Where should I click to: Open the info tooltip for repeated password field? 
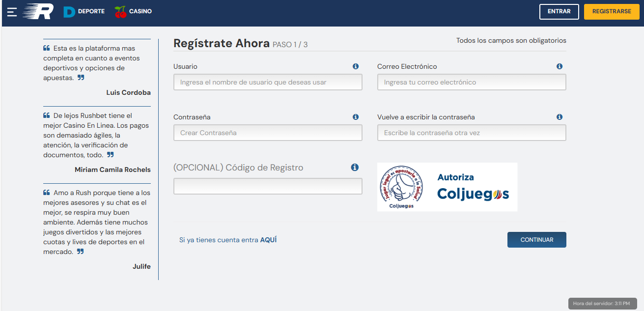coord(559,117)
